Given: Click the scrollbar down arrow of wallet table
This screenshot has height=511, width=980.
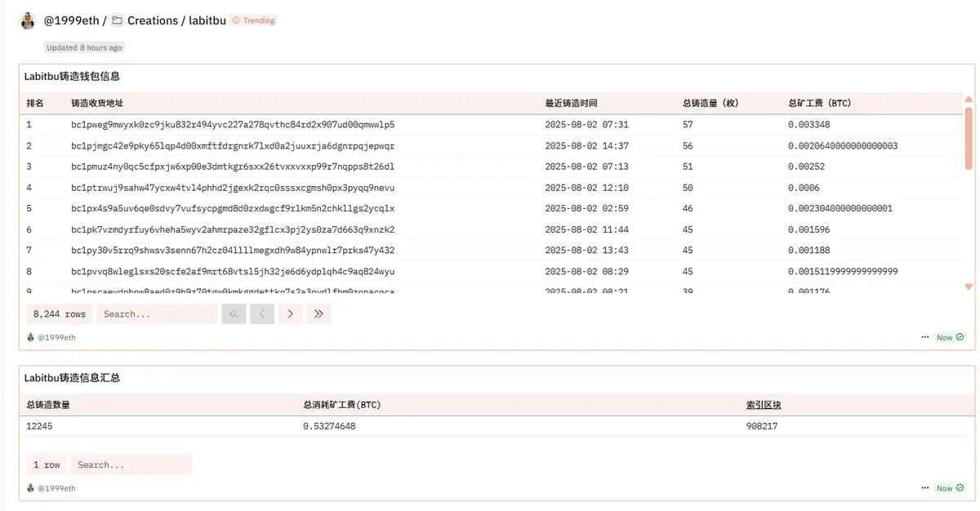Looking at the screenshot, I should pyautogui.click(x=969, y=287).
